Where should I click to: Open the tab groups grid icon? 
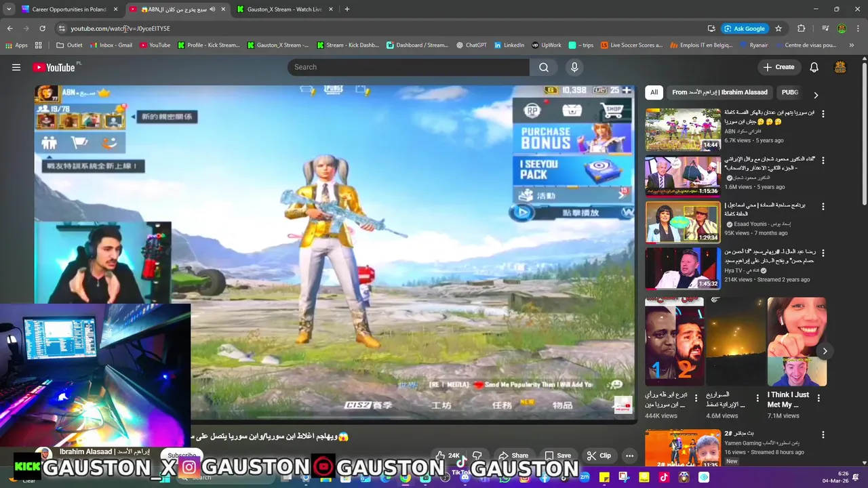[x=39, y=45]
